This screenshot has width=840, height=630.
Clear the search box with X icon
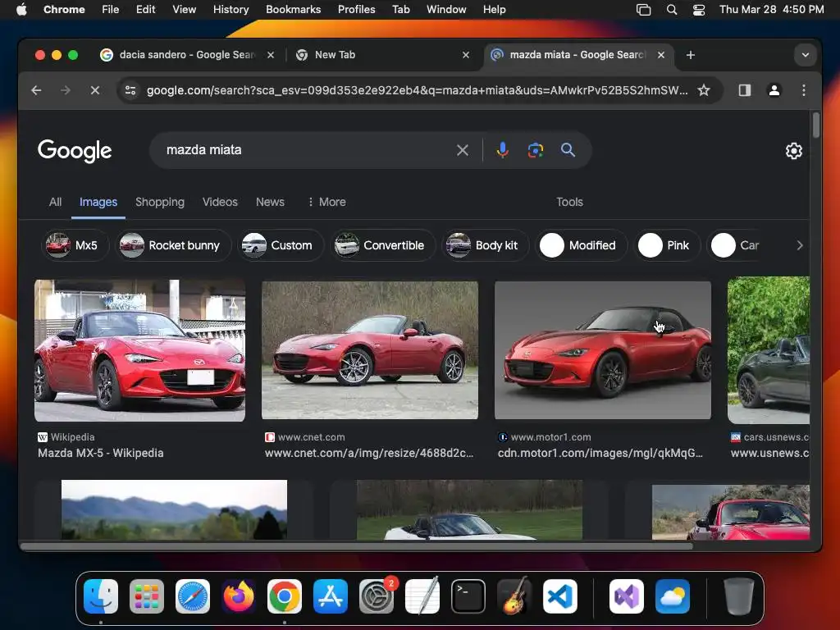point(463,150)
